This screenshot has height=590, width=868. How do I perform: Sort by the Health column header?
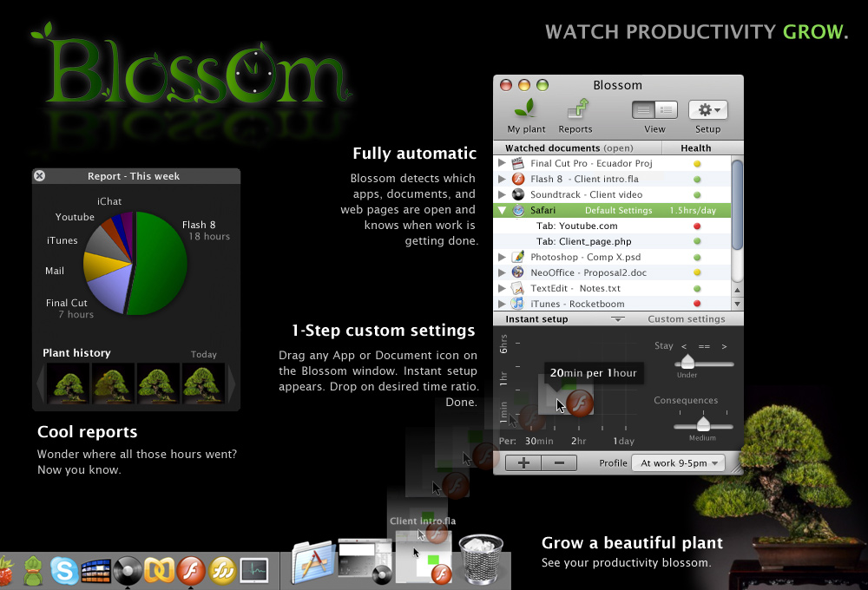point(696,147)
